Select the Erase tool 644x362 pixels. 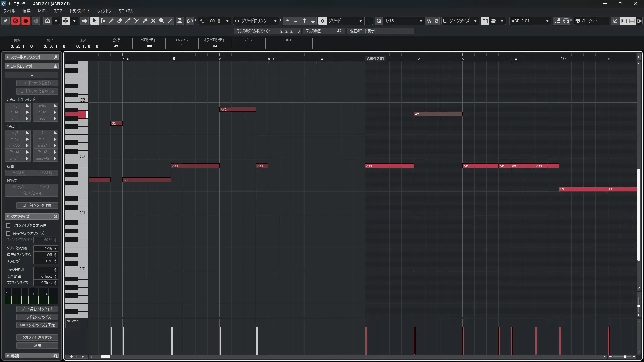click(x=119, y=21)
